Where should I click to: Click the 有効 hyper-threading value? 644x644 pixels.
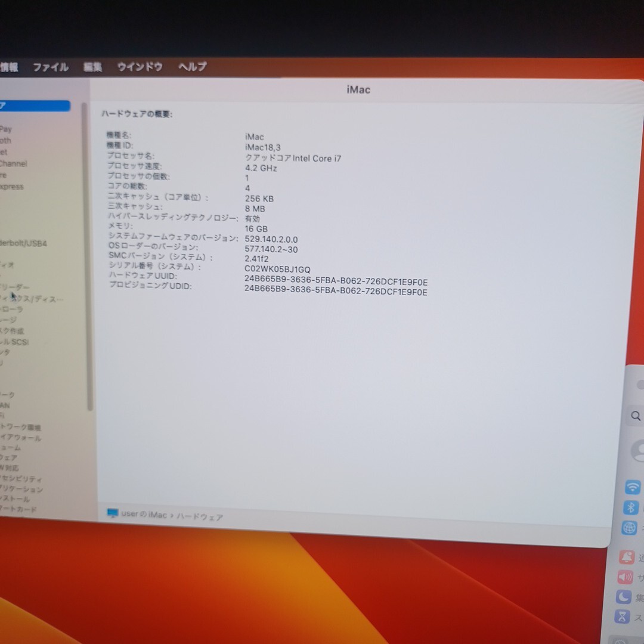252,219
